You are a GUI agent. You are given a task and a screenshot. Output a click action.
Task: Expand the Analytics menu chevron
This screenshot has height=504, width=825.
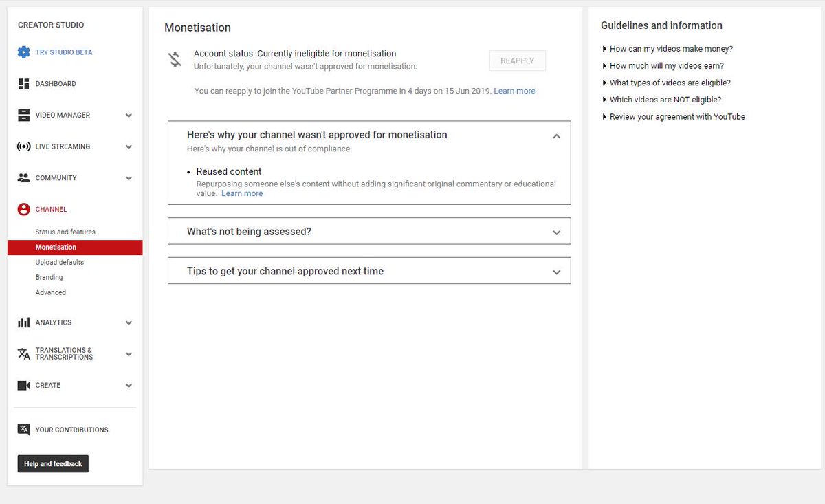tap(129, 322)
